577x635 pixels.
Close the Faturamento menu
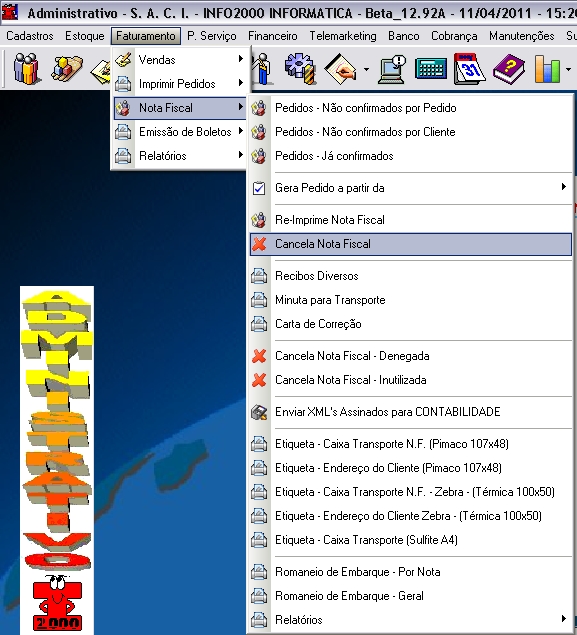click(x=146, y=36)
